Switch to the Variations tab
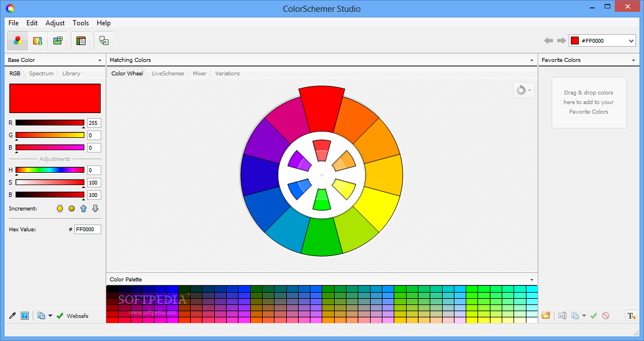This screenshot has width=644, height=341. pos(228,74)
